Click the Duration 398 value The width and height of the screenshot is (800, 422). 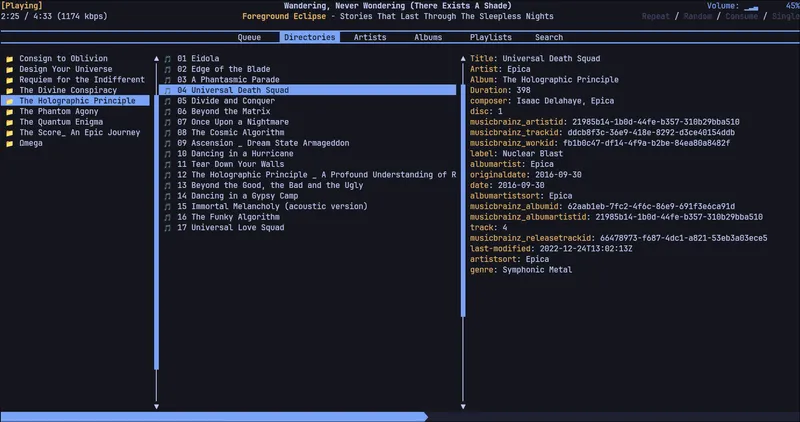tap(523, 90)
